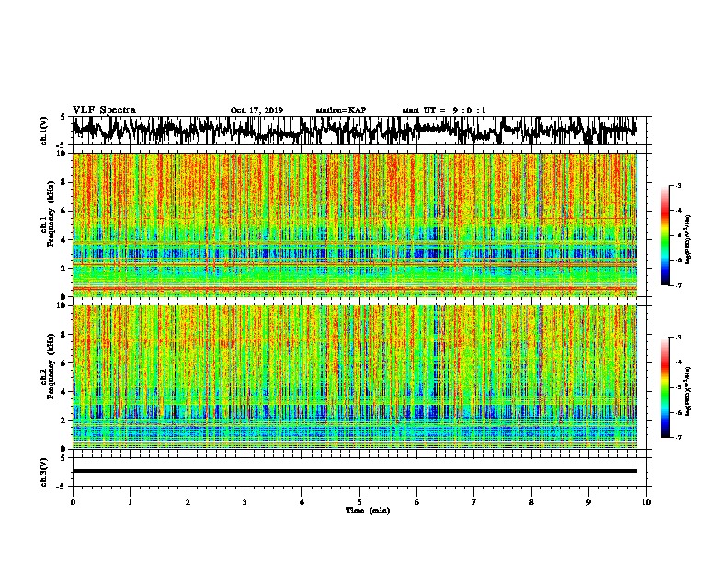Click the ch.1 spectrogram panel
The height and width of the screenshot is (563, 728).
tap(355, 224)
